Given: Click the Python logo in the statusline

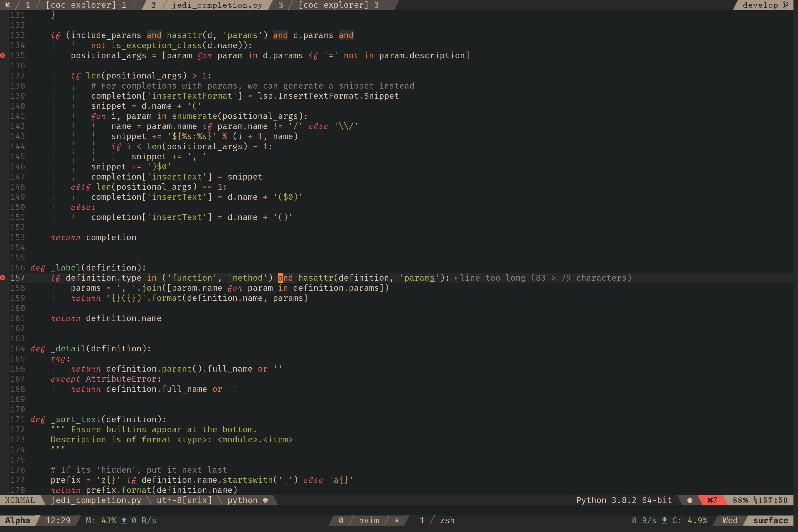Looking at the screenshot, I should (265, 500).
